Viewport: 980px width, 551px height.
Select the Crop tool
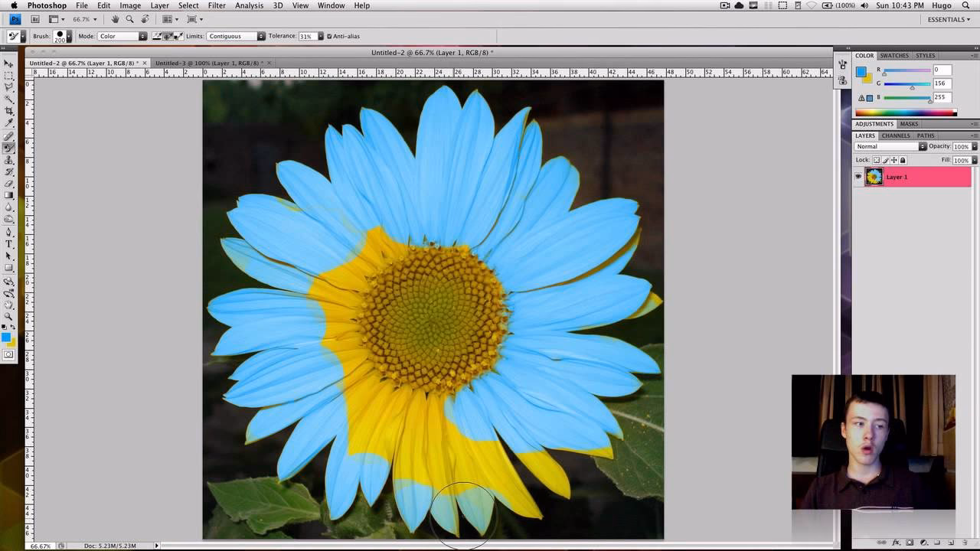(x=10, y=110)
